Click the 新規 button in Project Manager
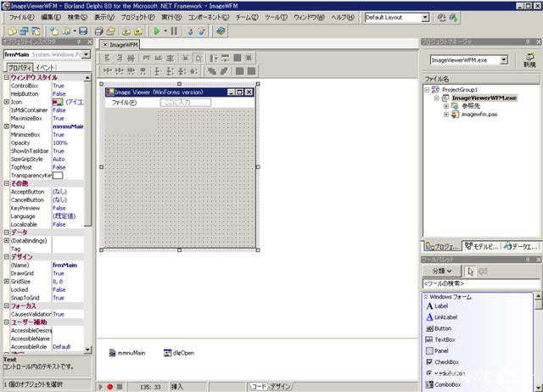 click(x=529, y=60)
